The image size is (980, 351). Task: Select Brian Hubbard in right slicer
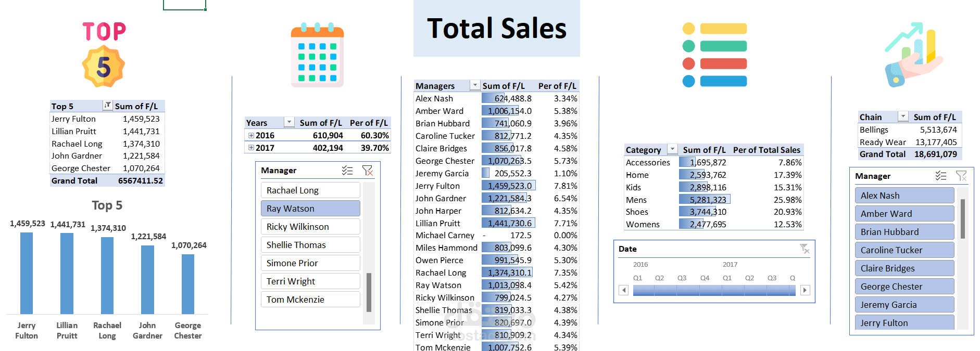point(904,232)
